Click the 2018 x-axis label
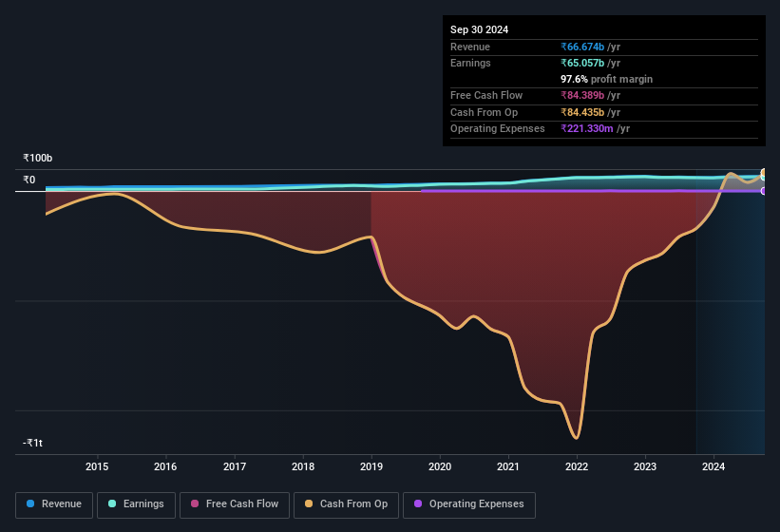Viewport: 780px width, 532px height. point(303,466)
